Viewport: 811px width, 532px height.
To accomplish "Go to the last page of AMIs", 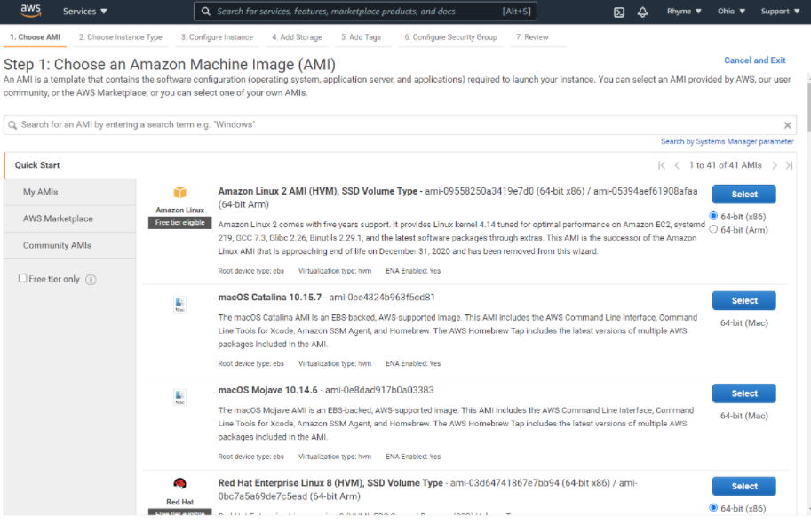I will pyautogui.click(x=789, y=165).
